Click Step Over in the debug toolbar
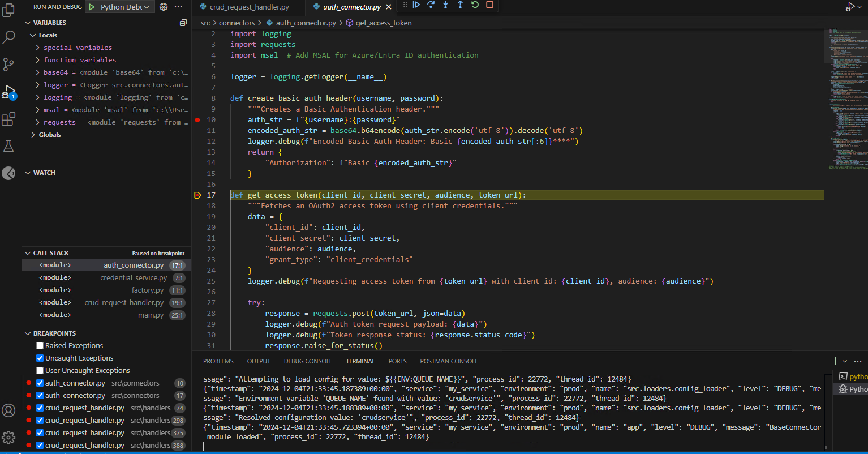The image size is (868, 454). tap(431, 5)
